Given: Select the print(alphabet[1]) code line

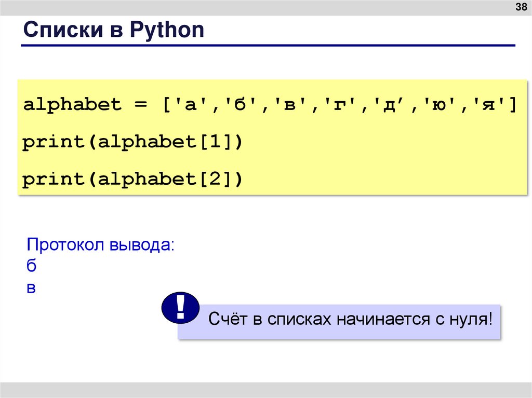Looking at the screenshot, I should coord(132,142).
